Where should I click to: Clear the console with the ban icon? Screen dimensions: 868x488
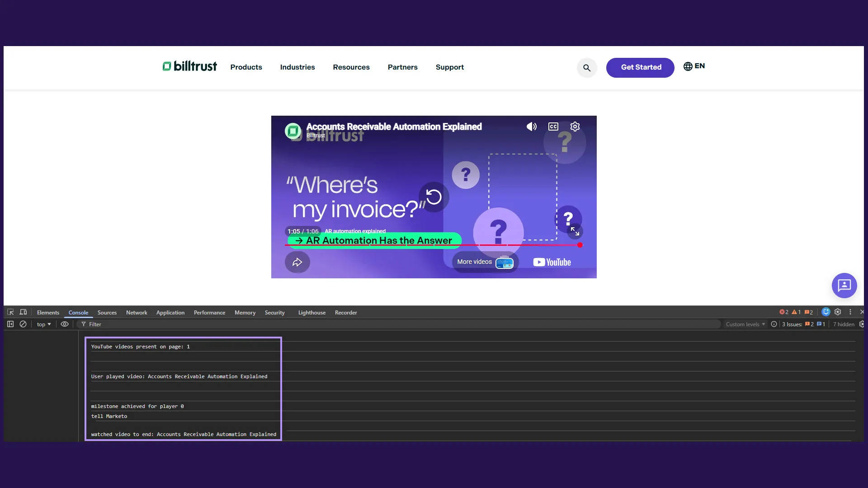[23, 324]
